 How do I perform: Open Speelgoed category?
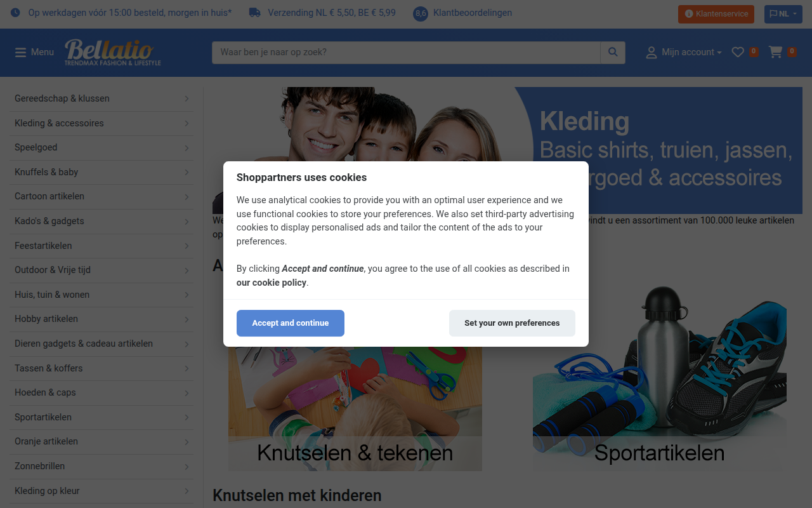(101, 147)
